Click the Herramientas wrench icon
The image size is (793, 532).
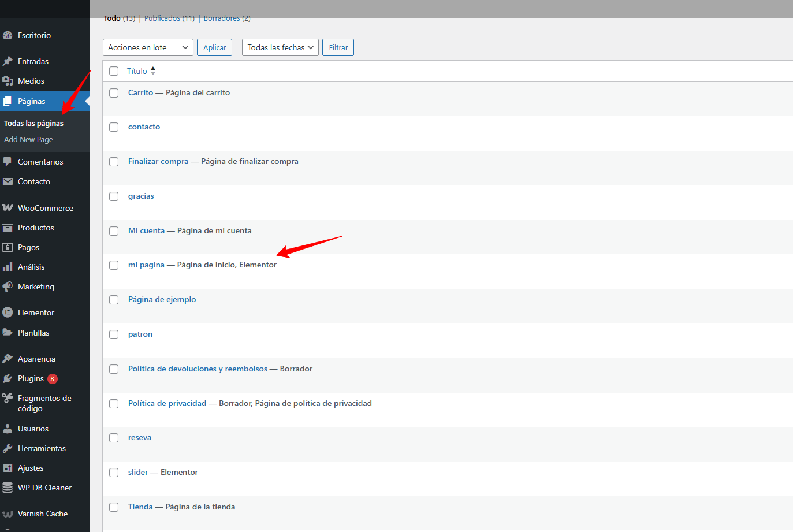click(8, 448)
